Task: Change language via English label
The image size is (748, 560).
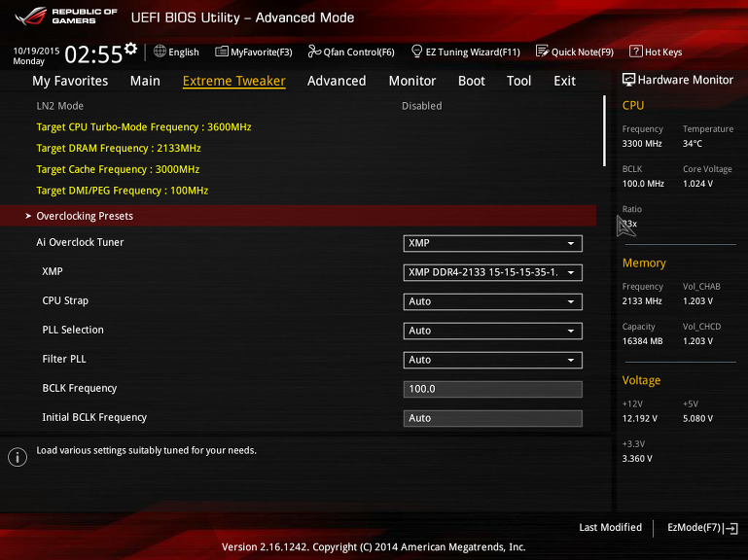Action: [184, 52]
